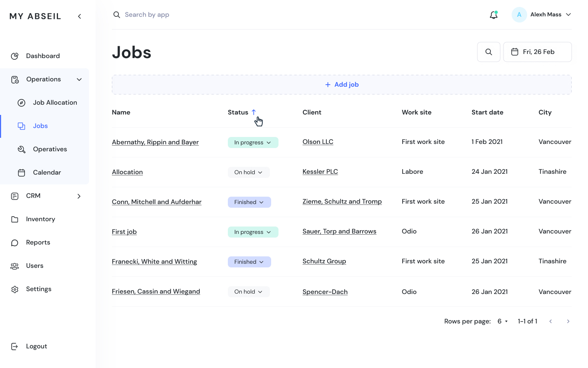Click the jobs search magnifier button
The width and height of the screenshot is (588, 368).
pos(489,52)
